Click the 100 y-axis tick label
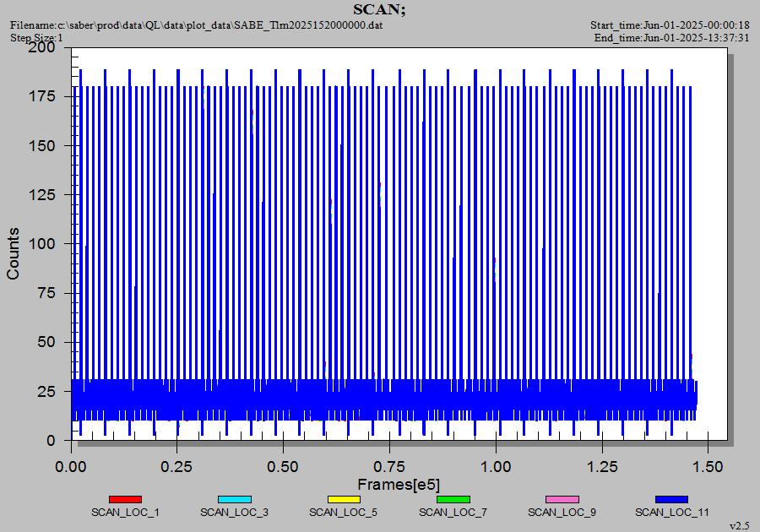Image resolution: width=760 pixels, height=532 pixels. (x=42, y=244)
